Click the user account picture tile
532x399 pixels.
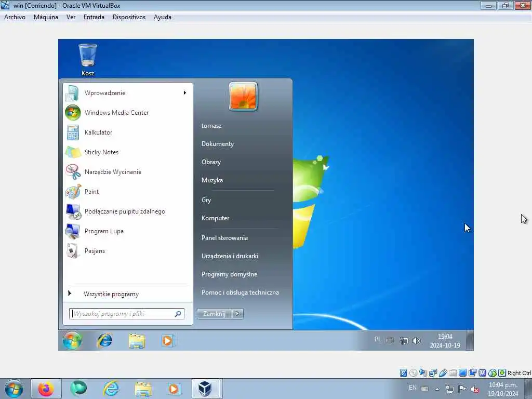click(x=243, y=96)
